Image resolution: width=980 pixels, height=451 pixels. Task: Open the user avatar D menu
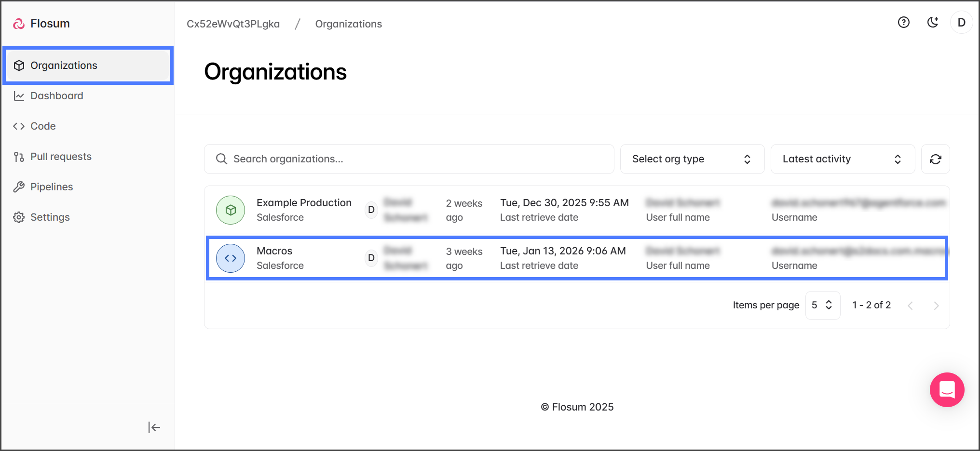(x=961, y=23)
